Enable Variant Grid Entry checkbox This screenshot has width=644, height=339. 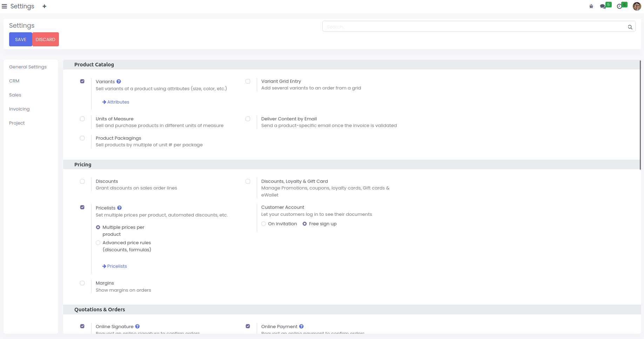[248, 81]
